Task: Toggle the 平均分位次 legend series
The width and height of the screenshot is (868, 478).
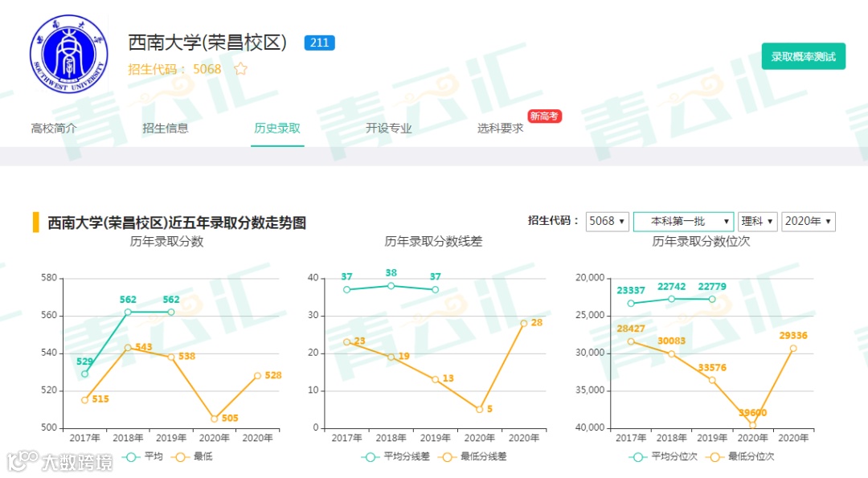Action: click(663, 456)
